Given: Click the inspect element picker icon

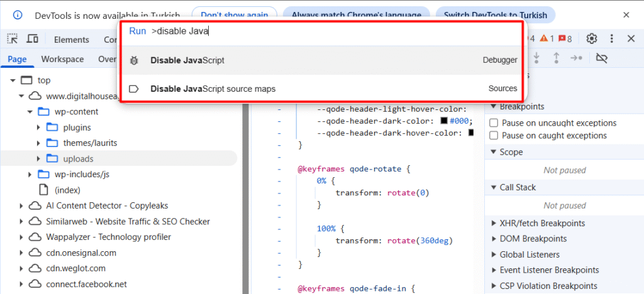Looking at the screenshot, I should (x=12, y=39).
